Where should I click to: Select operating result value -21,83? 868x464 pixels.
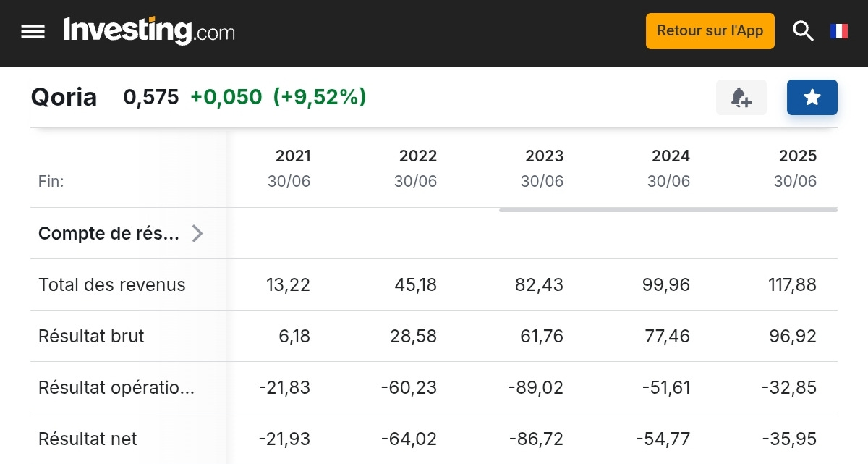(x=284, y=388)
